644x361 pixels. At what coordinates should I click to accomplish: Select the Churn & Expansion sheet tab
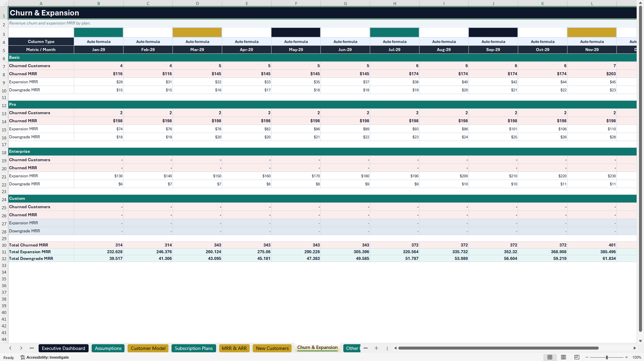point(317,348)
